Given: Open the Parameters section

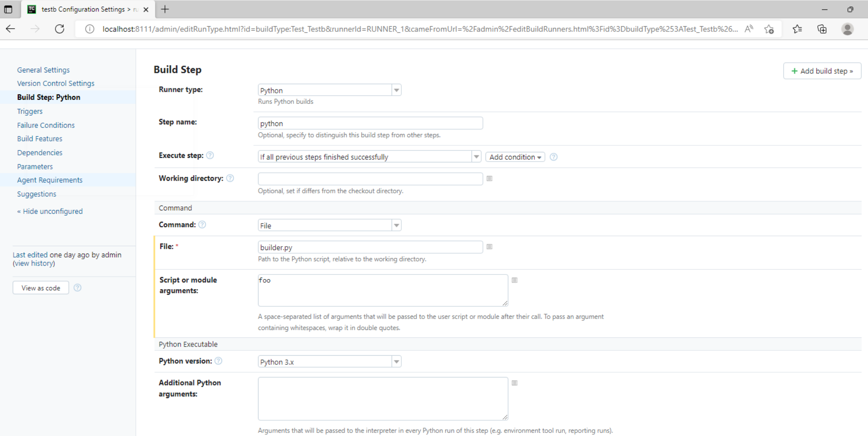Looking at the screenshot, I should pos(35,167).
